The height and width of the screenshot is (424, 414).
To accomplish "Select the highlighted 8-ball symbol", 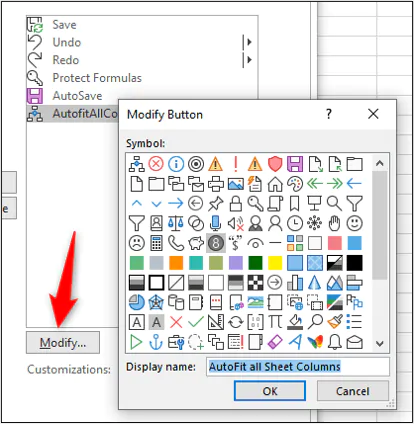I will pos(216,243).
